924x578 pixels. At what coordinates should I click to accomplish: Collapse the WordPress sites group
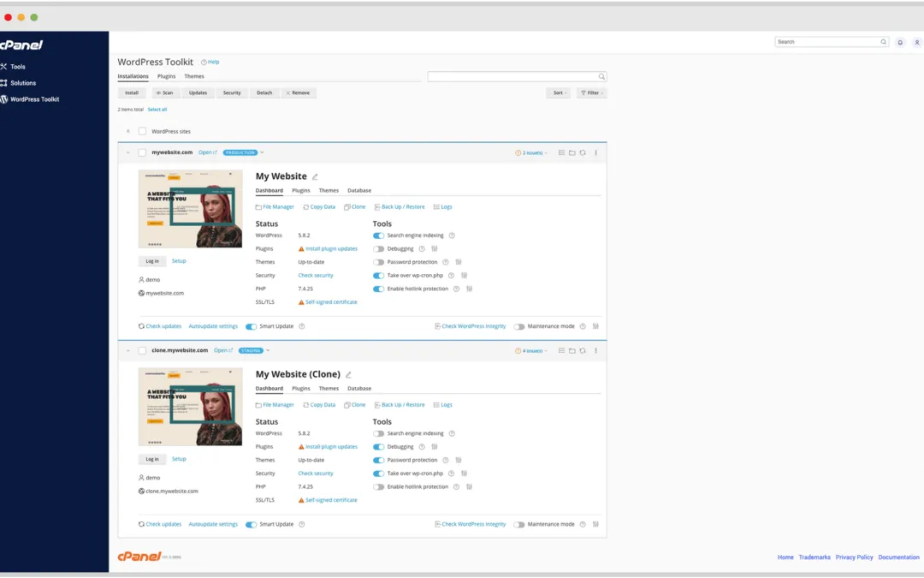point(127,131)
